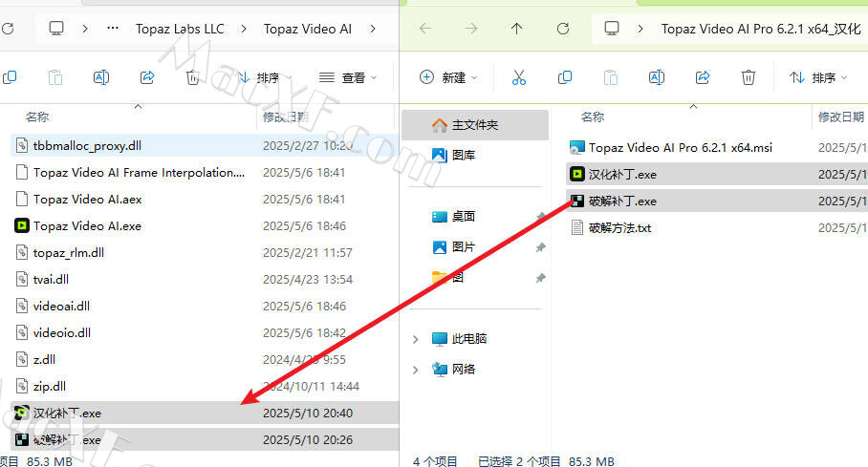Image resolution: width=868 pixels, height=467 pixels.
Task: Expand chevron after Topaz Labs LLC breadcrumb
Action: [x=244, y=29]
